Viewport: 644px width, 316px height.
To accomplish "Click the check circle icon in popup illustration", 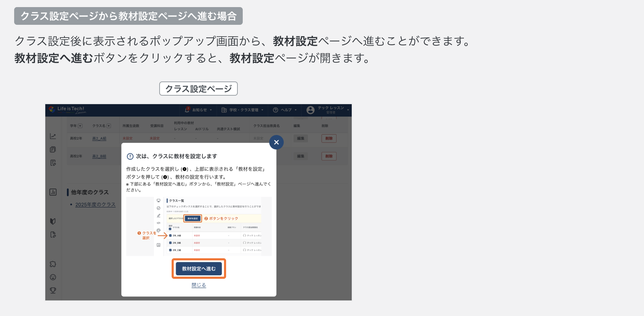I will click(x=159, y=208).
